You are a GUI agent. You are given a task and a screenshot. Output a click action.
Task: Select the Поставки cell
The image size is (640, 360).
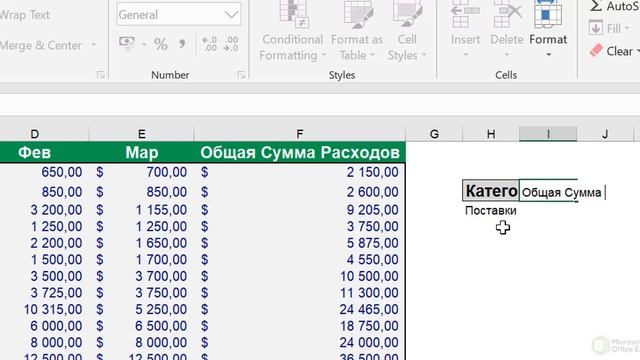coord(491,211)
